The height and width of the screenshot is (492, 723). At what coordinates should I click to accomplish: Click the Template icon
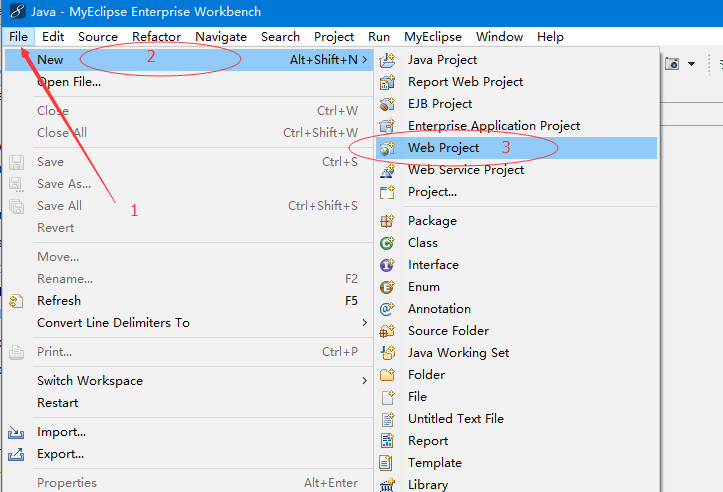coord(386,462)
